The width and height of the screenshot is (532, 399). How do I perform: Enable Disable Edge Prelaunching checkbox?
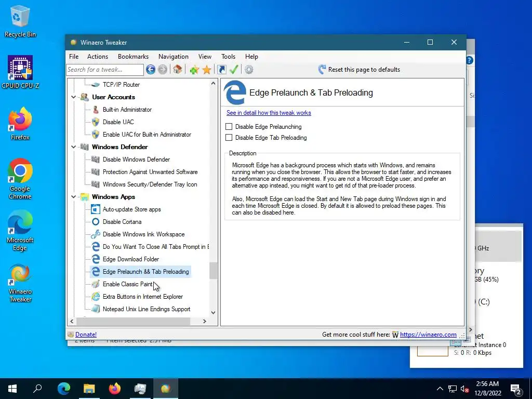click(229, 127)
